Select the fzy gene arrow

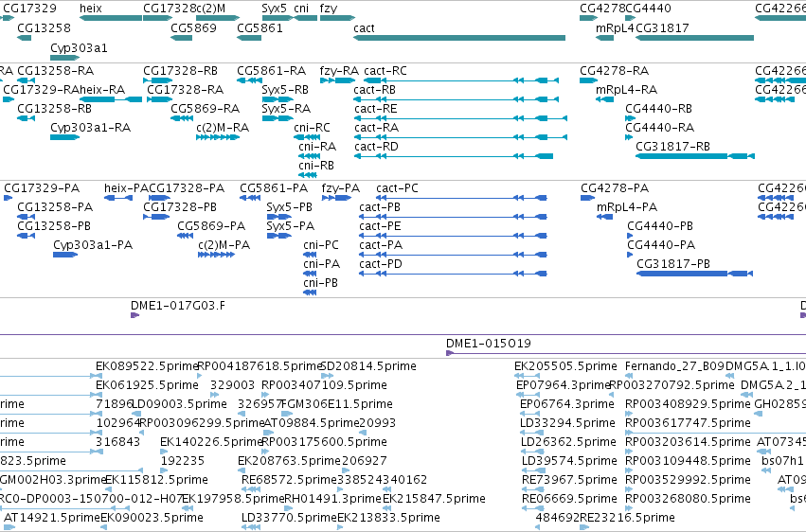click(x=337, y=18)
